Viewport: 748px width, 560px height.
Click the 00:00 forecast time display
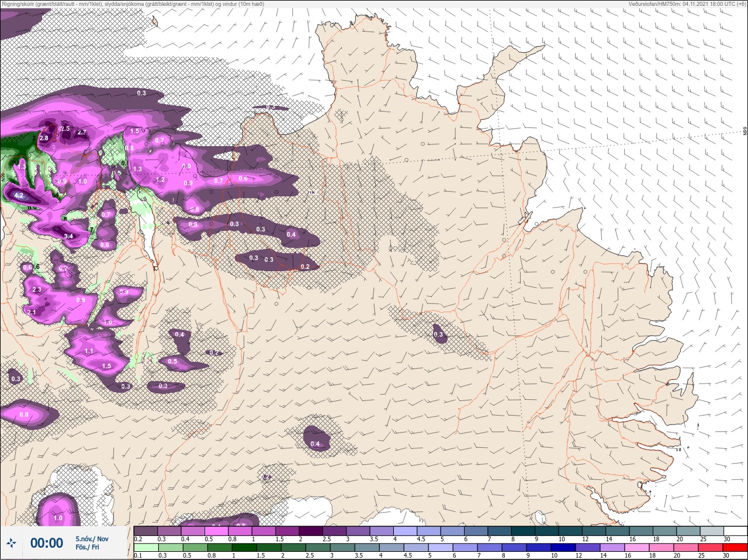[x=47, y=543]
